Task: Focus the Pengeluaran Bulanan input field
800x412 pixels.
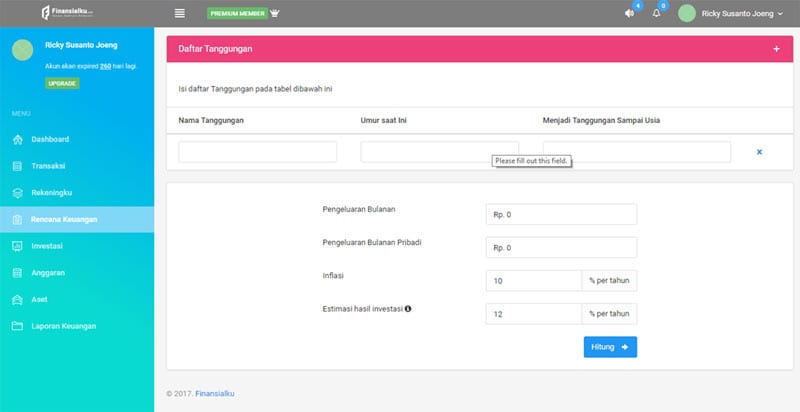Action: (x=560, y=214)
